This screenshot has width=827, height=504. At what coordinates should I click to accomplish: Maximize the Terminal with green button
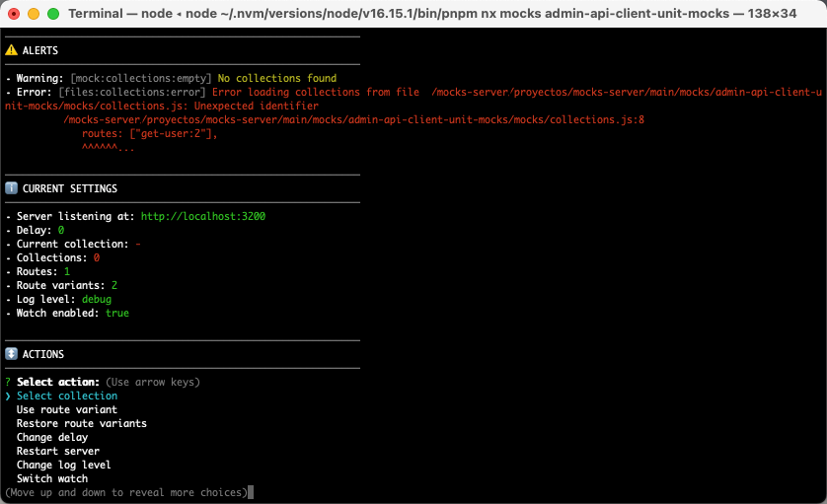[53, 14]
